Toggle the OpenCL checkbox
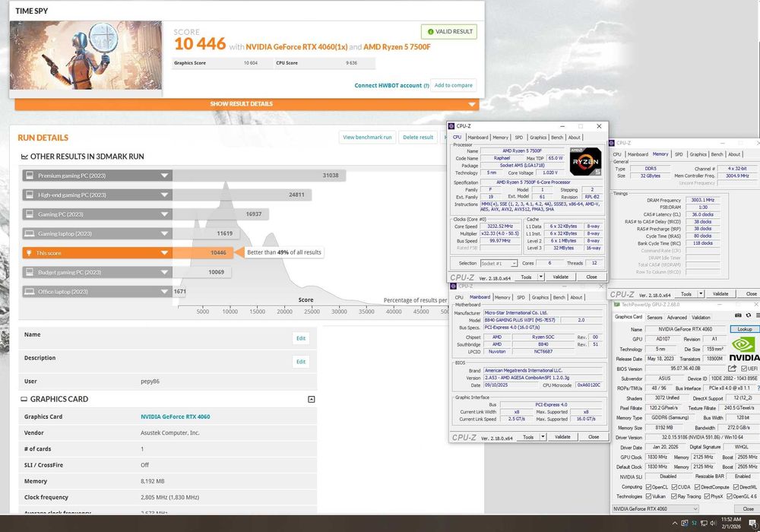This screenshot has height=532, width=760. 648,487
